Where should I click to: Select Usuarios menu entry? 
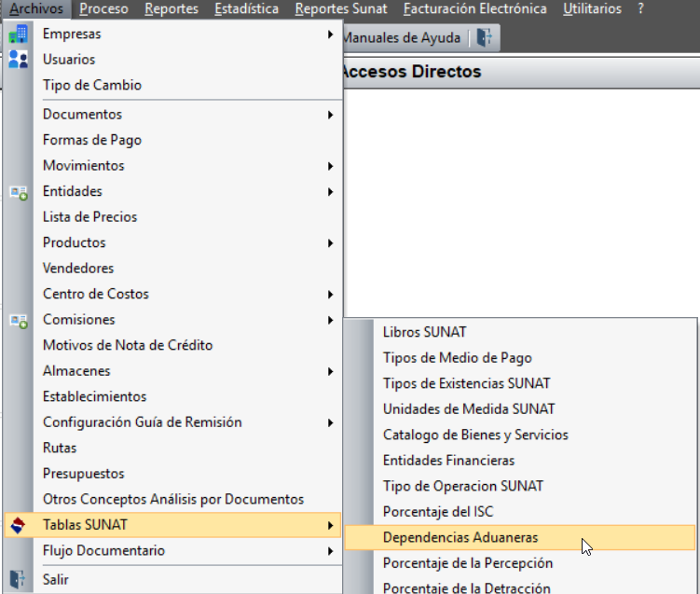pos(172,60)
